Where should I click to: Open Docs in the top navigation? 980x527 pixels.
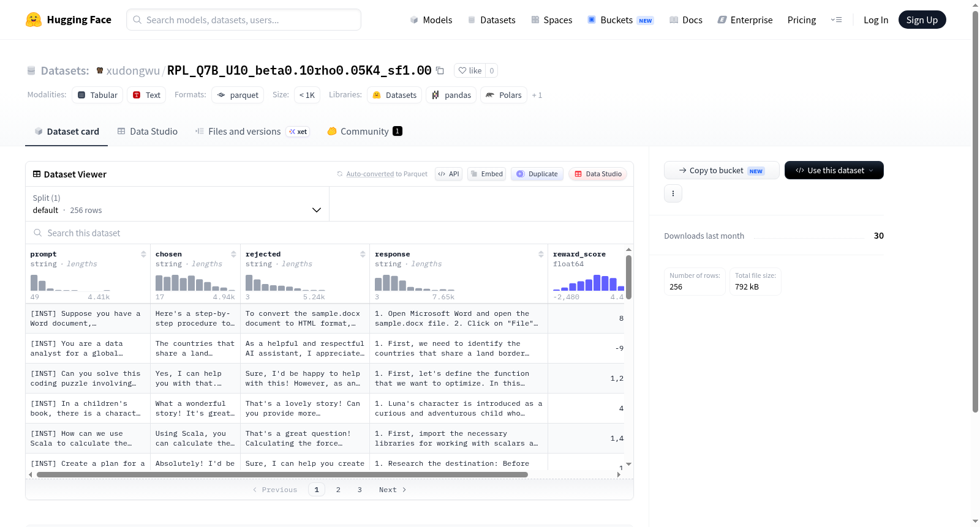686,20
